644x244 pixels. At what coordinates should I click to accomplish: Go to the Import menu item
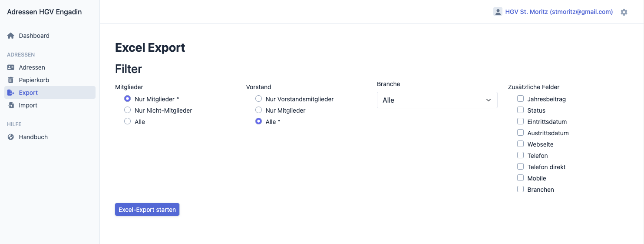click(x=28, y=105)
